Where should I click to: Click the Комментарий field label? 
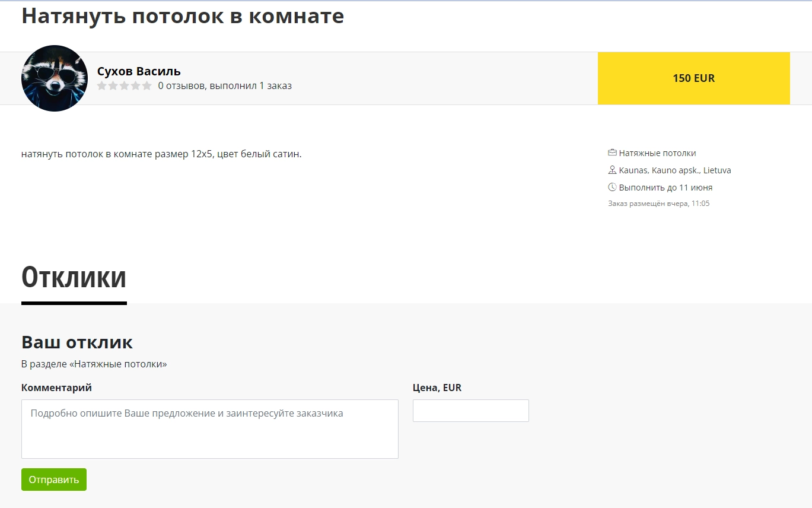pos(56,388)
